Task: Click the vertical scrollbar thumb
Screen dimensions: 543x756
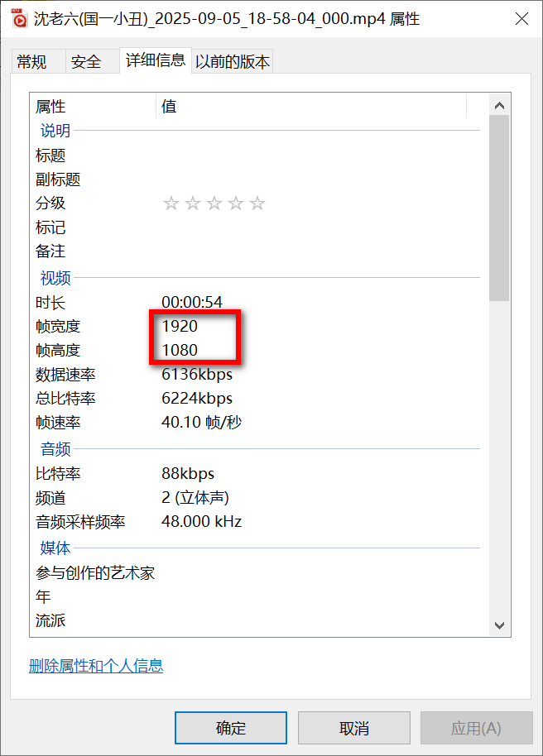Action: pos(499,208)
